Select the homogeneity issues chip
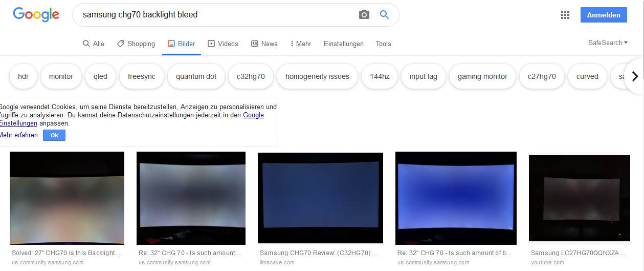The height and width of the screenshot is (271, 644). pyautogui.click(x=317, y=76)
